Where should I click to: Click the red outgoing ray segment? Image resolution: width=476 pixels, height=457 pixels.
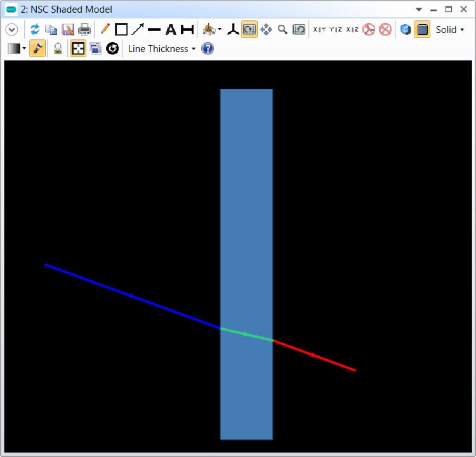pos(315,355)
